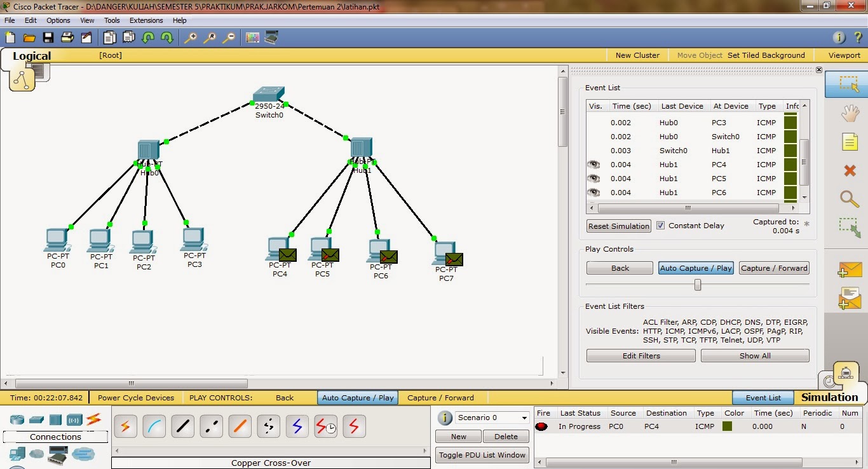This screenshot has height=469, width=868.
Task: Click the green Redo arrow icon
Action: (x=167, y=38)
